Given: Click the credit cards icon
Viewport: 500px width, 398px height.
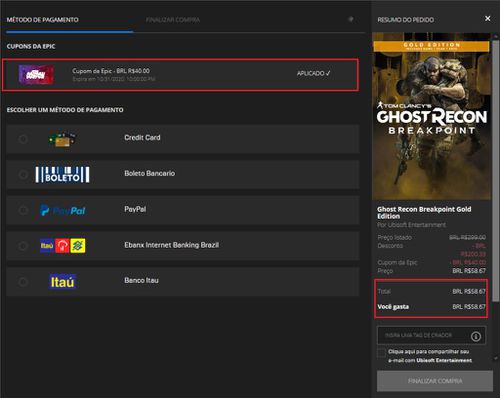Looking at the screenshot, I should (62, 139).
